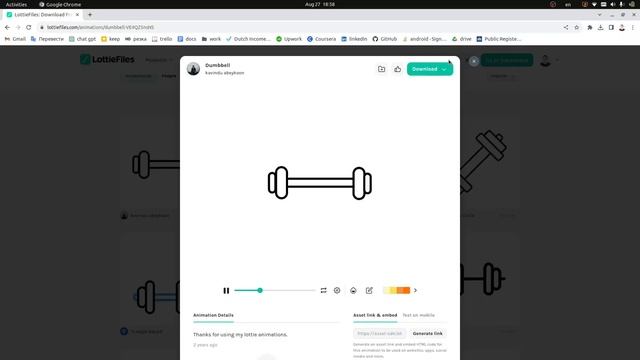Open the Aug 27 clock calendar
640x360 pixels.
click(320, 4)
